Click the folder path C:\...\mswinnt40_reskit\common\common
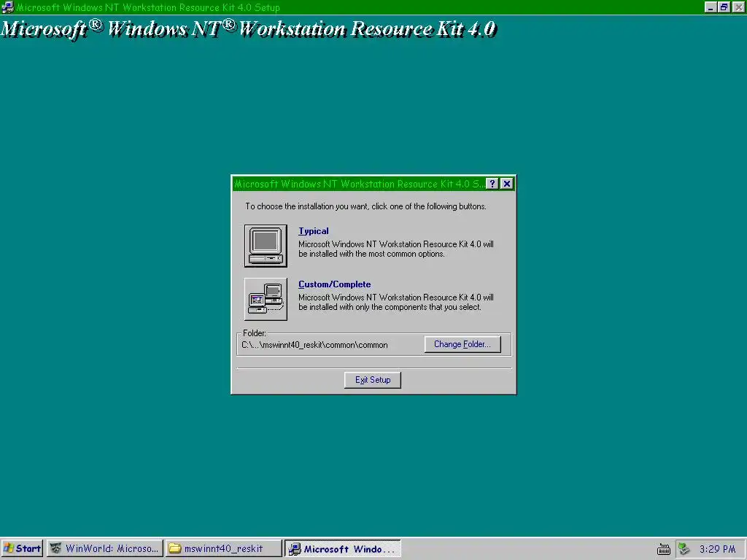 314,345
